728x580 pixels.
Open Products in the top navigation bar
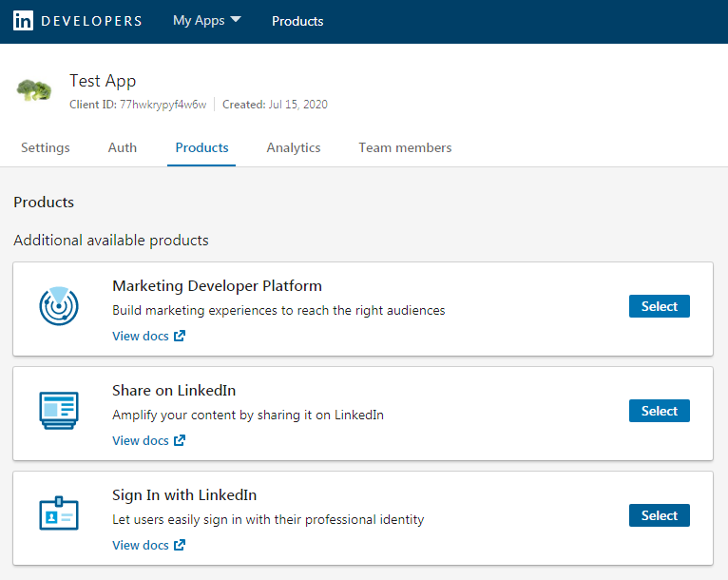point(297,21)
